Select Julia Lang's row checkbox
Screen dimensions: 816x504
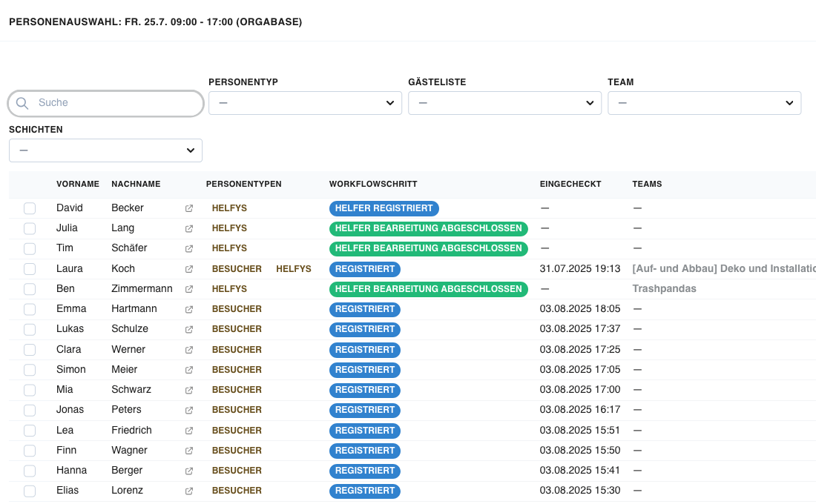[30, 228]
